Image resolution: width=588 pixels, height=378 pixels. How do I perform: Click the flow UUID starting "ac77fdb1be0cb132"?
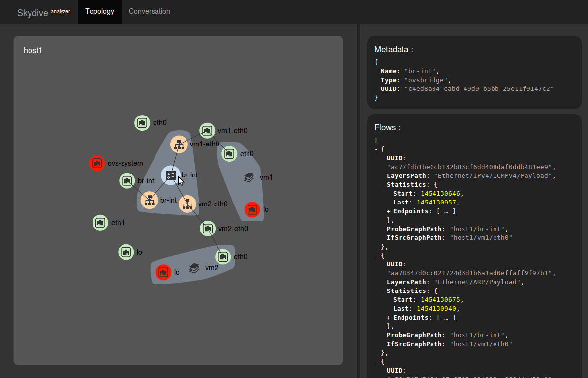469,167
